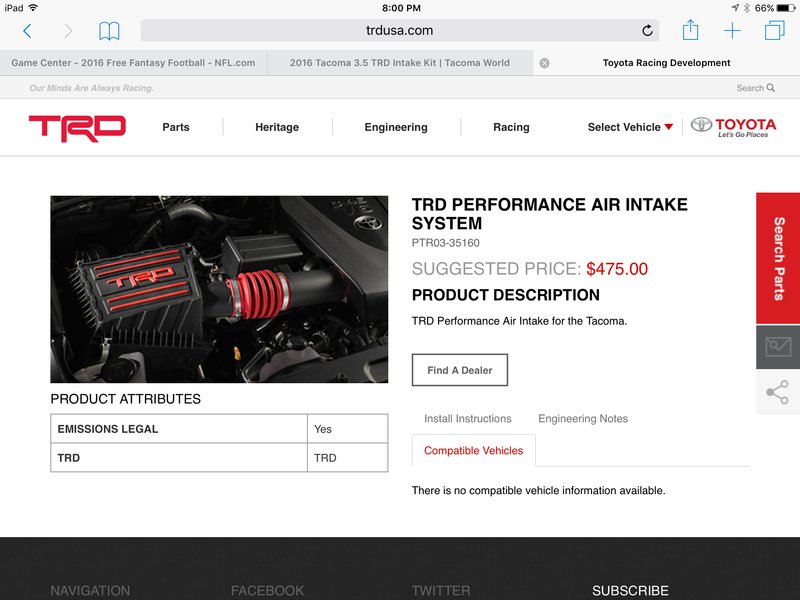The height and width of the screenshot is (600, 800).
Task: Open the Install Instructions tab
Action: tap(468, 418)
